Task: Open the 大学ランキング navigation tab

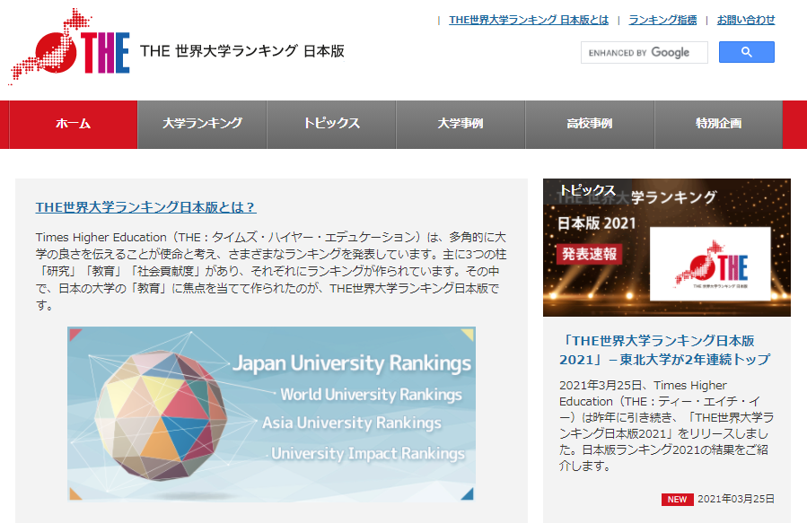Action: click(202, 124)
